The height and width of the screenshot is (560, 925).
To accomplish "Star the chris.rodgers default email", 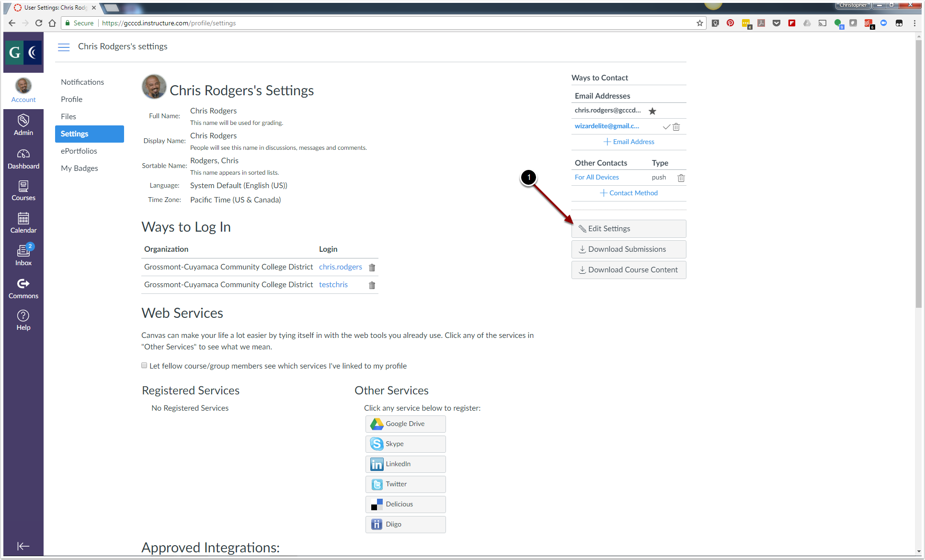I will (x=652, y=111).
